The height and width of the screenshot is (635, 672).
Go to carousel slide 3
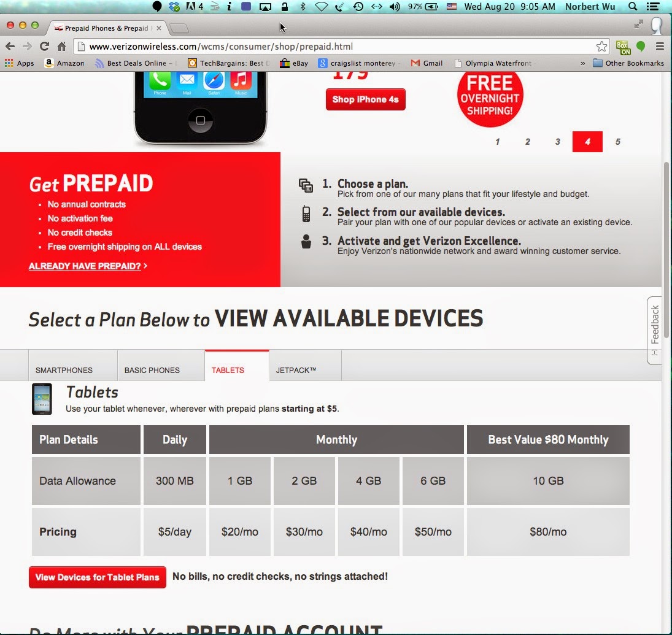click(558, 142)
